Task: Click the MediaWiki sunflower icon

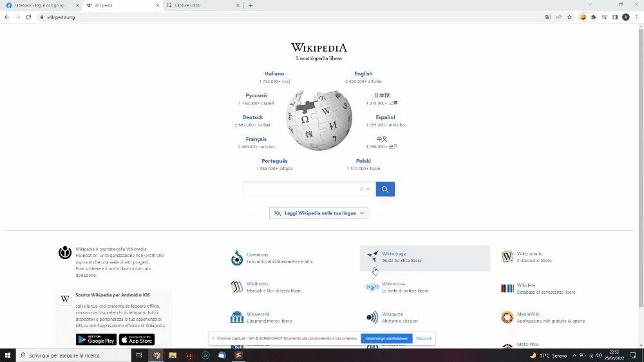Action: [x=507, y=317]
